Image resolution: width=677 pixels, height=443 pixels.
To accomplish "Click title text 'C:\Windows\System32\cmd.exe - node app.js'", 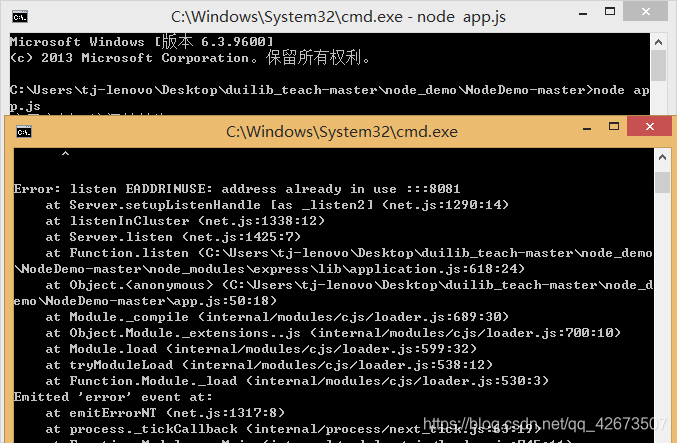I will coord(338,17).
